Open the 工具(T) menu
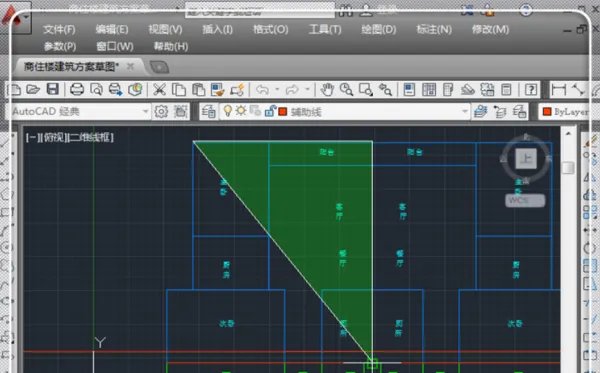Image resolution: width=600 pixels, height=373 pixels. (325, 29)
